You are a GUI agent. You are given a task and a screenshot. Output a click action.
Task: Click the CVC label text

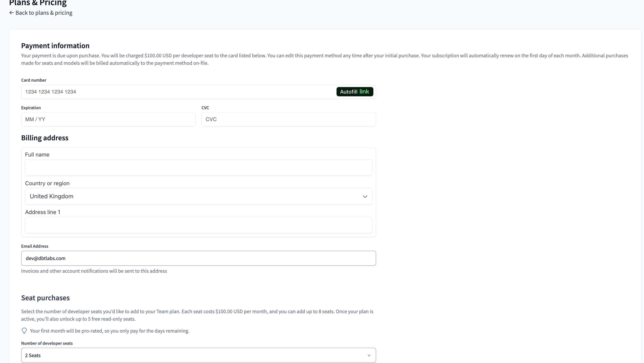[x=205, y=108]
